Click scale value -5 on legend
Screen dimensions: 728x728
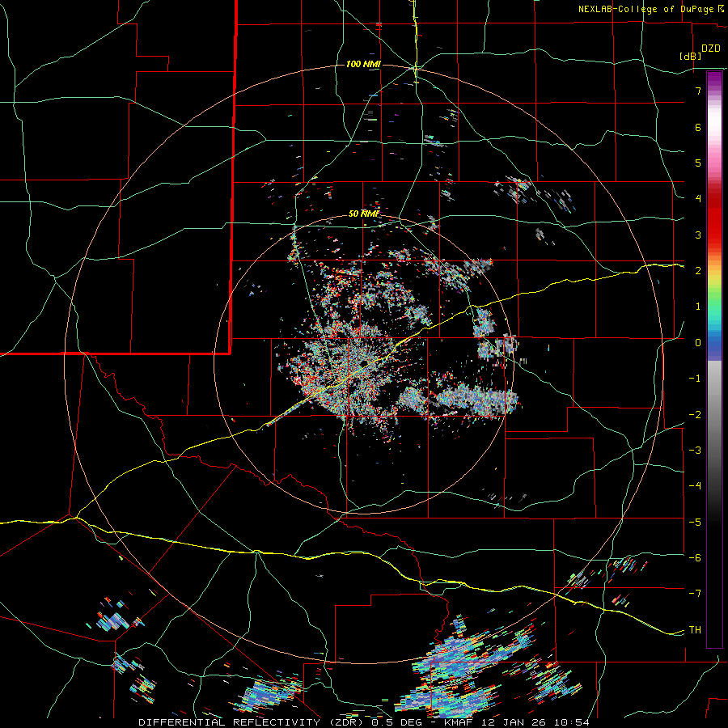pyautogui.click(x=695, y=523)
